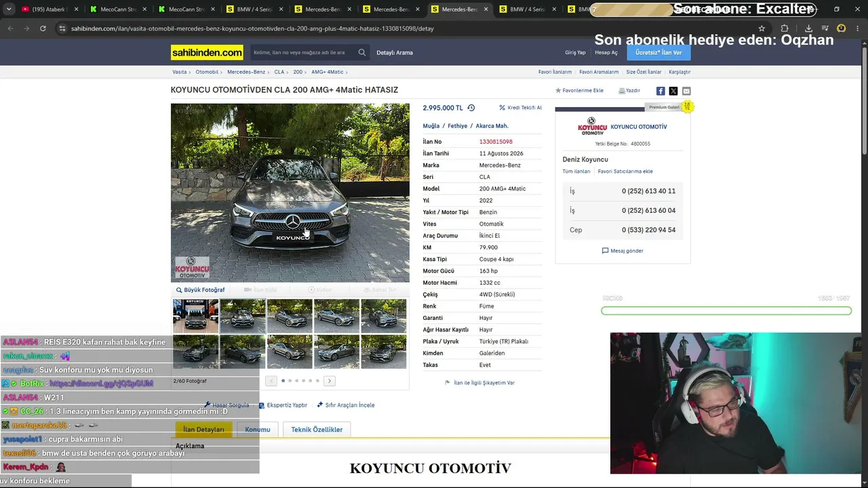Show next thumbnails with right arrow
Screen dimensions: 868x488
[330, 381]
